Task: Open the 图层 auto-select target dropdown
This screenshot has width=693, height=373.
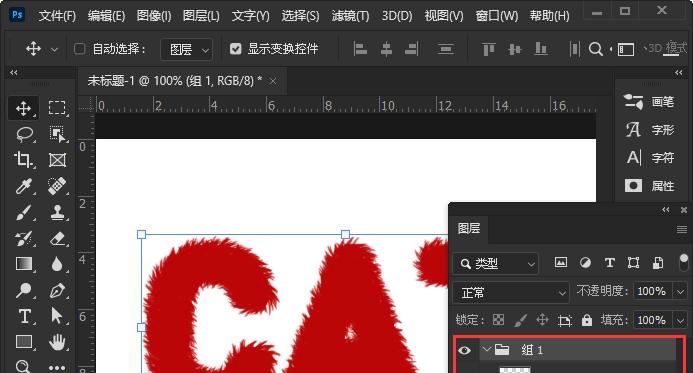Action: click(187, 49)
